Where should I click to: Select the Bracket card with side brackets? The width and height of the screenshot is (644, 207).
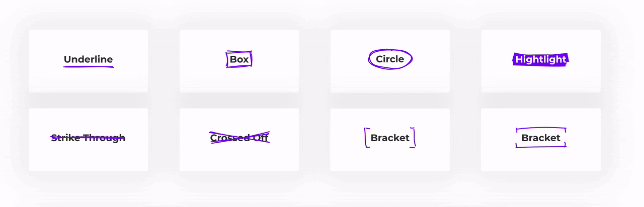390,140
